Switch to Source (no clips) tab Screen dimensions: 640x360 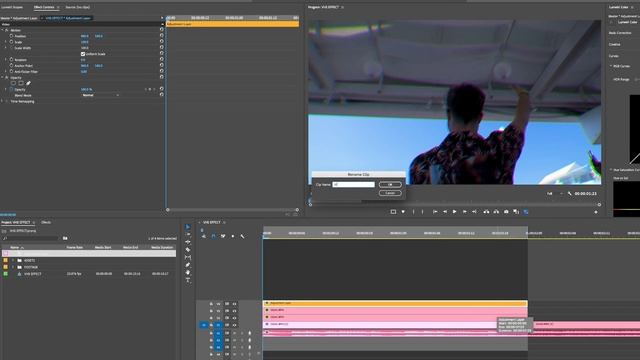pyautogui.click(x=78, y=7)
